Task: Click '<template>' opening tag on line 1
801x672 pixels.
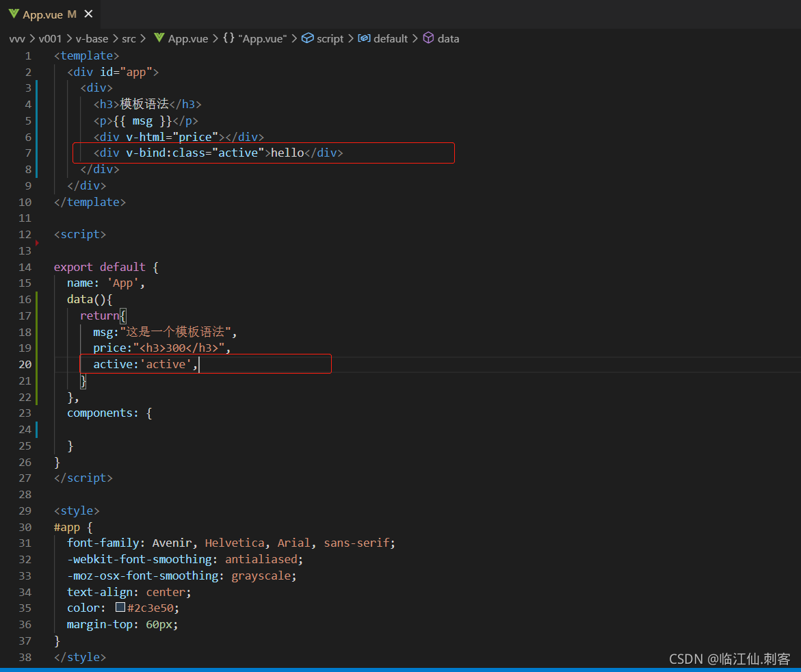Action: 86,55
